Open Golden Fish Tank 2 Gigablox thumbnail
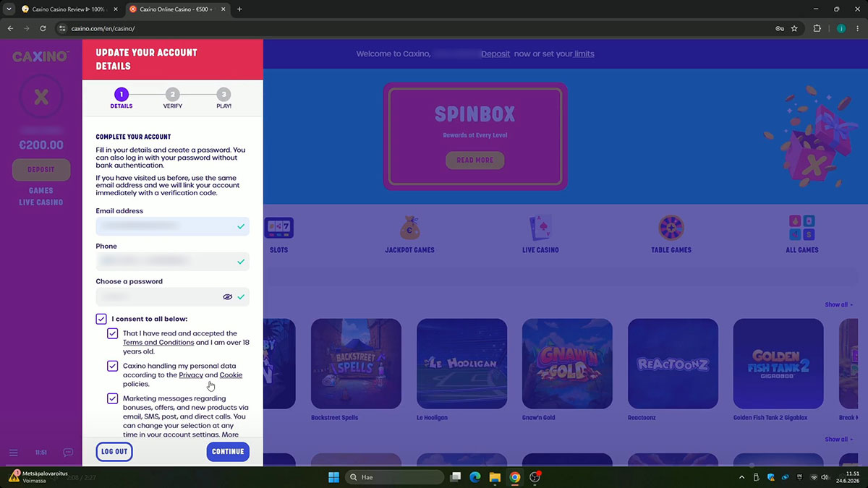 pos(778,364)
